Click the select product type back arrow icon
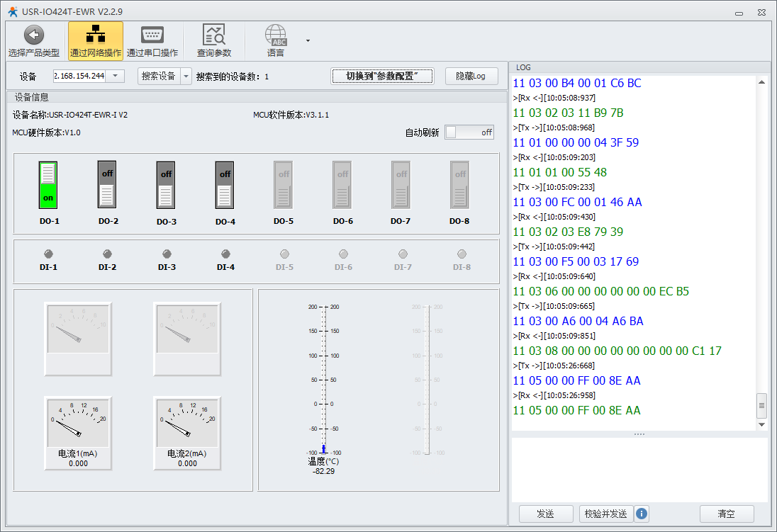Screen dimensions: 777x532 [x=34, y=35]
